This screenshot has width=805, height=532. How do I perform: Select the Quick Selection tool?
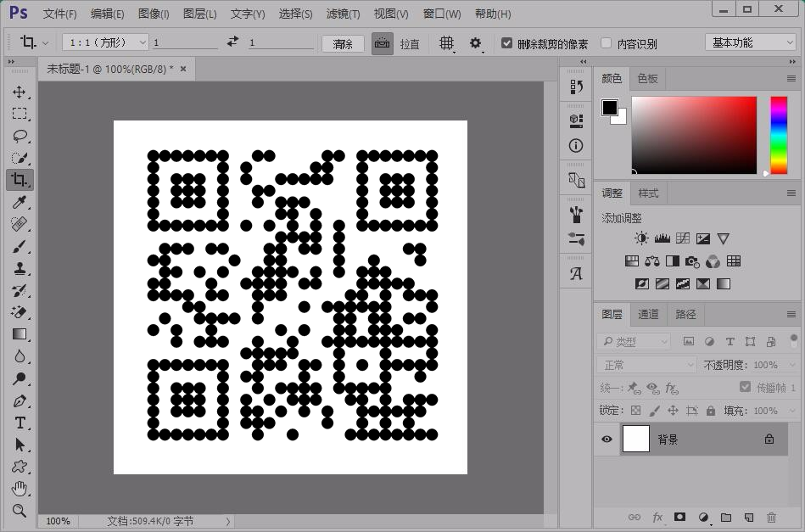20,158
